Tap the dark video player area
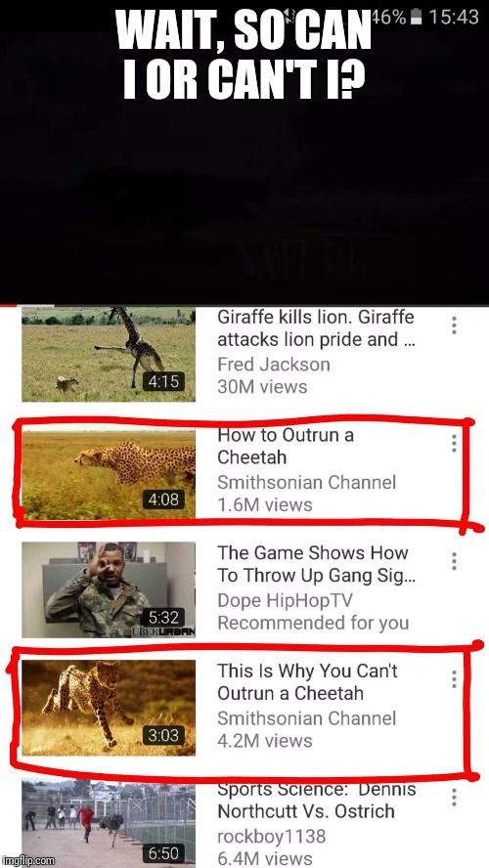 pos(244,166)
